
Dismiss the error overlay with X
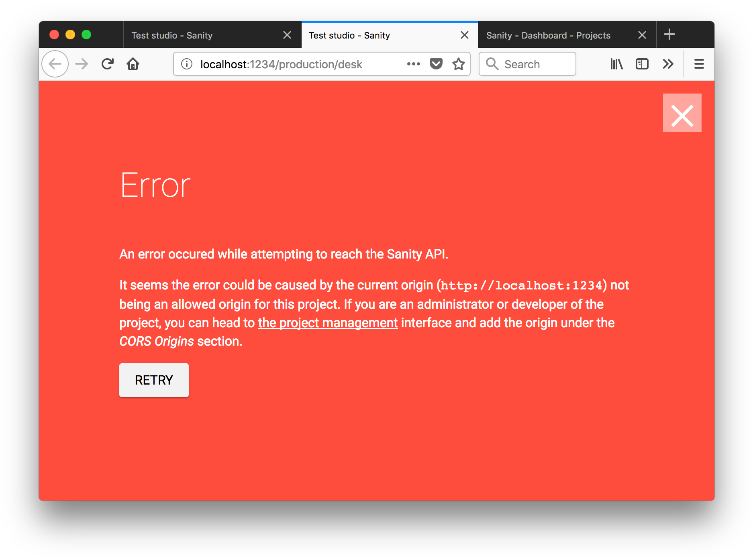[x=682, y=113]
